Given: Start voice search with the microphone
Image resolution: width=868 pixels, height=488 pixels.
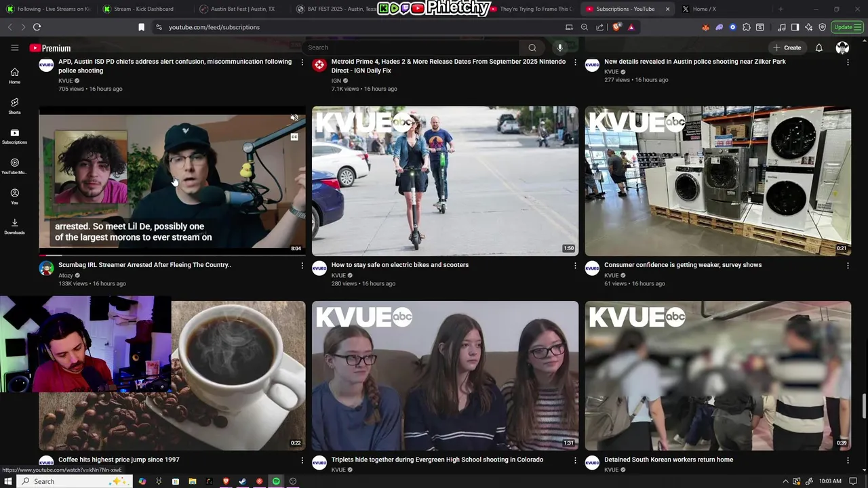Looking at the screenshot, I should pyautogui.click(x=559, y=47).
